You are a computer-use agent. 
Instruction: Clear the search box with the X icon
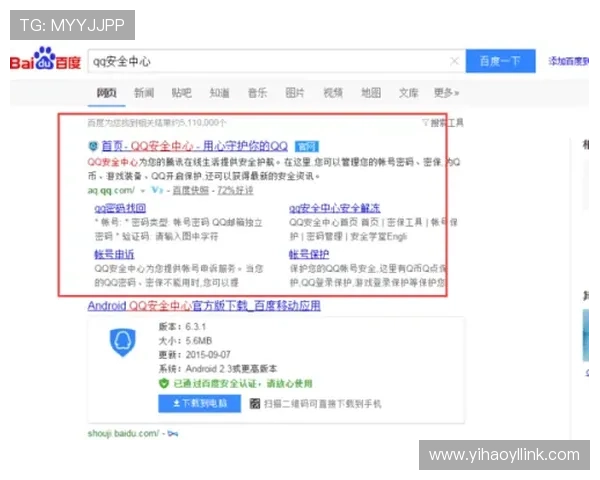[454, 61]
